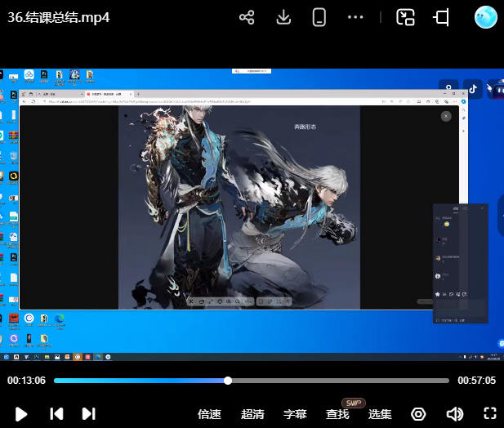
Task: Open the 字幕 subtitle options
Action: coord(295,414)
